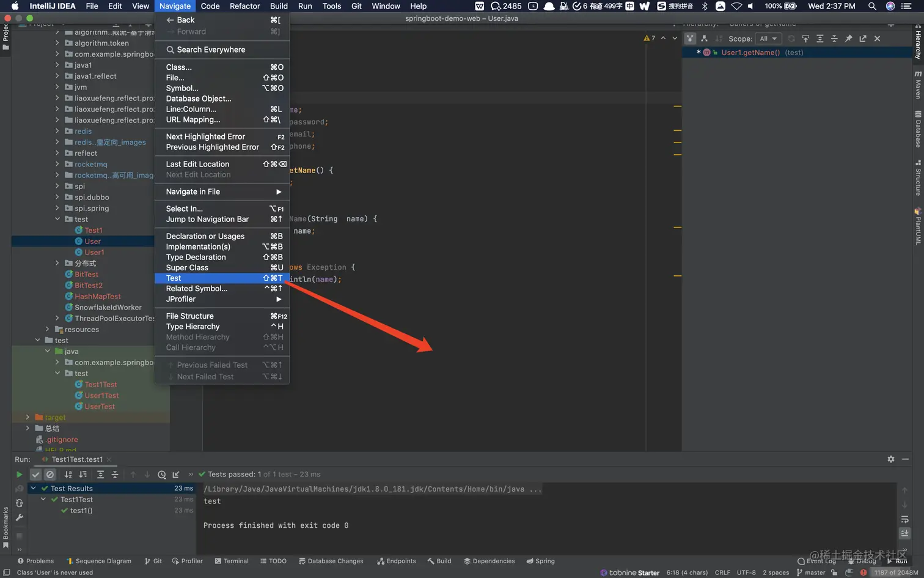Change UTF-8 file encoding in status bar

click(746, 572)
